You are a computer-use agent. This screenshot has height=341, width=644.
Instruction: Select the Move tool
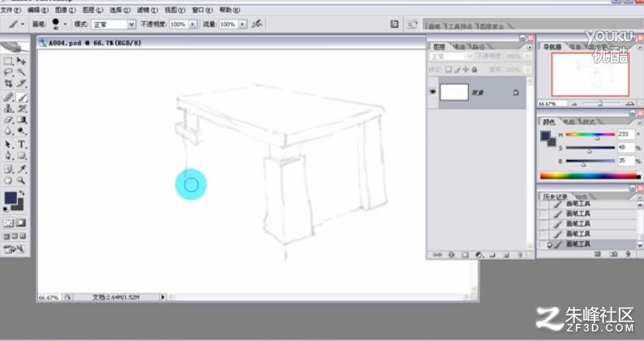(x=21, y=61)
